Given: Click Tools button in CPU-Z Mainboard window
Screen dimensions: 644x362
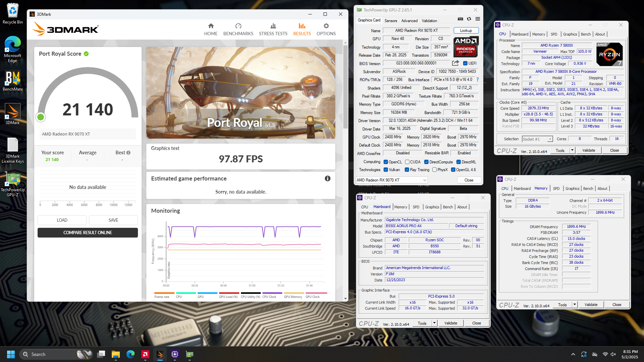Looking at the screenshot, I should click(x=422, y=323).
